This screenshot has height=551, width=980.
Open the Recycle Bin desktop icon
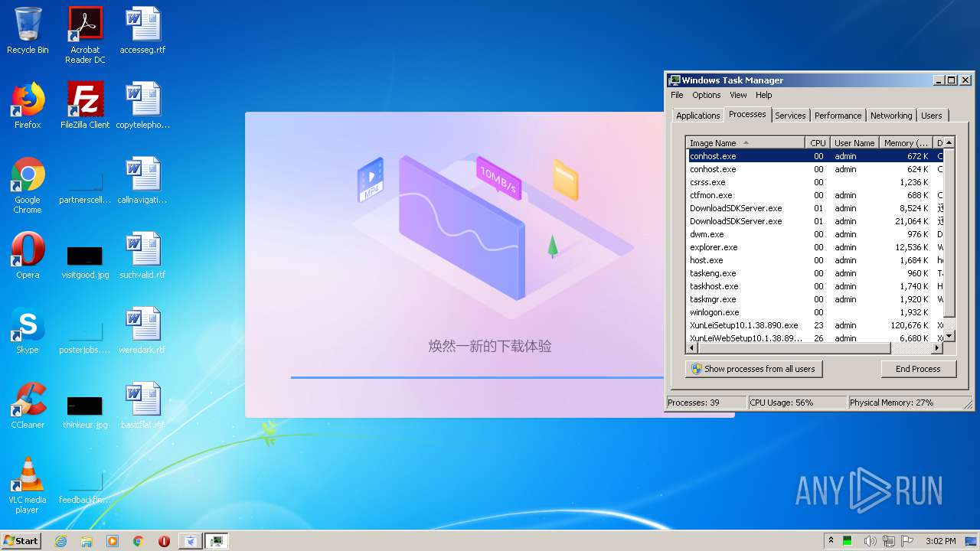pyautogui.click(x=28, y=31)
